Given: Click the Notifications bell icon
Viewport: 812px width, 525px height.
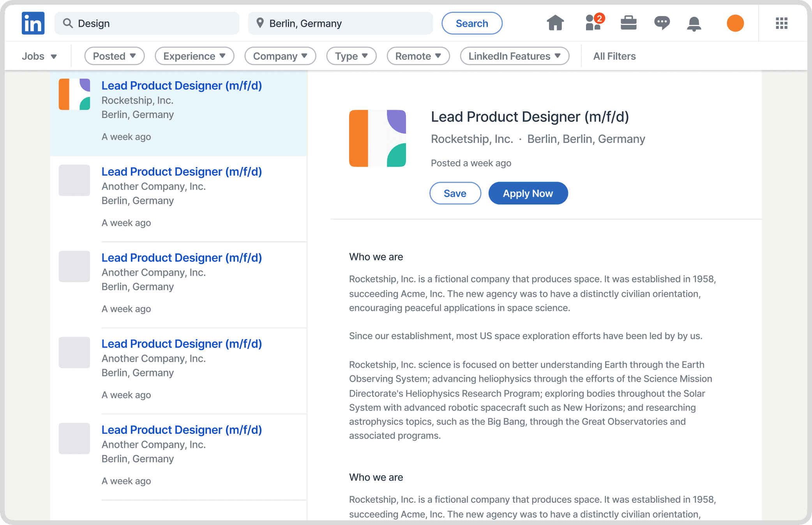Looking at the screenshot, I should 695,23.
